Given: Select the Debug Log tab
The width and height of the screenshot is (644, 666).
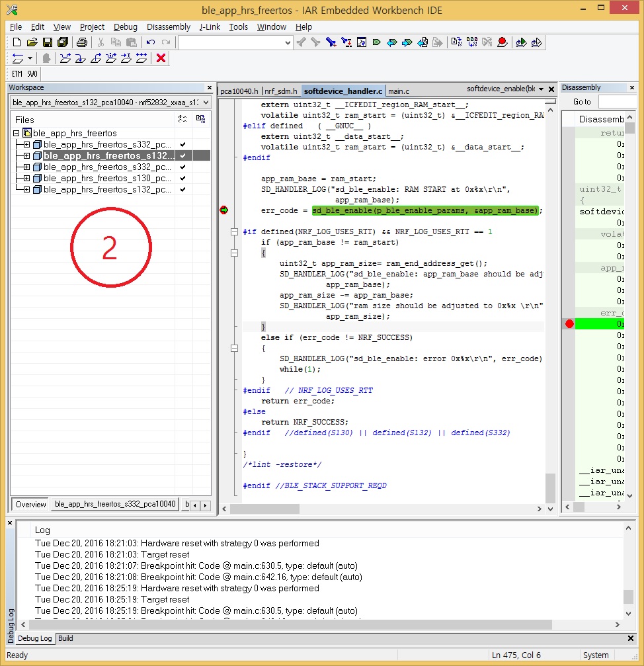Looking at the screenshot, I should point(35,638).
